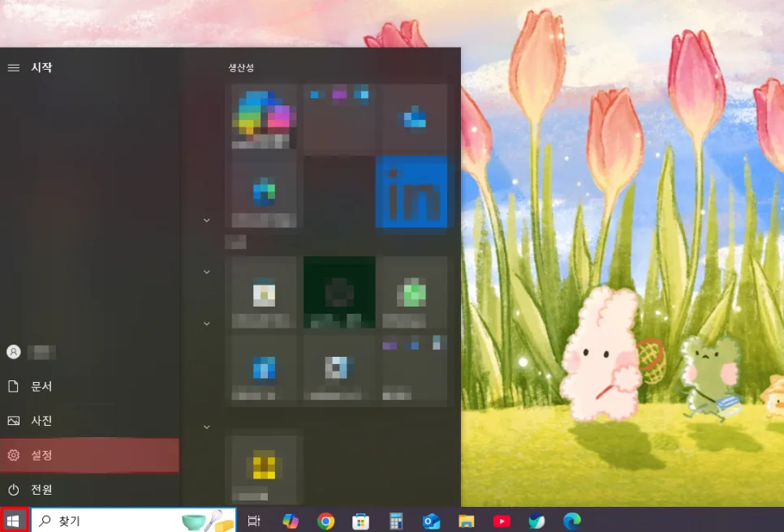
Task: Launch Microsoft Edge from the taskbar
Action: point(572,521)
